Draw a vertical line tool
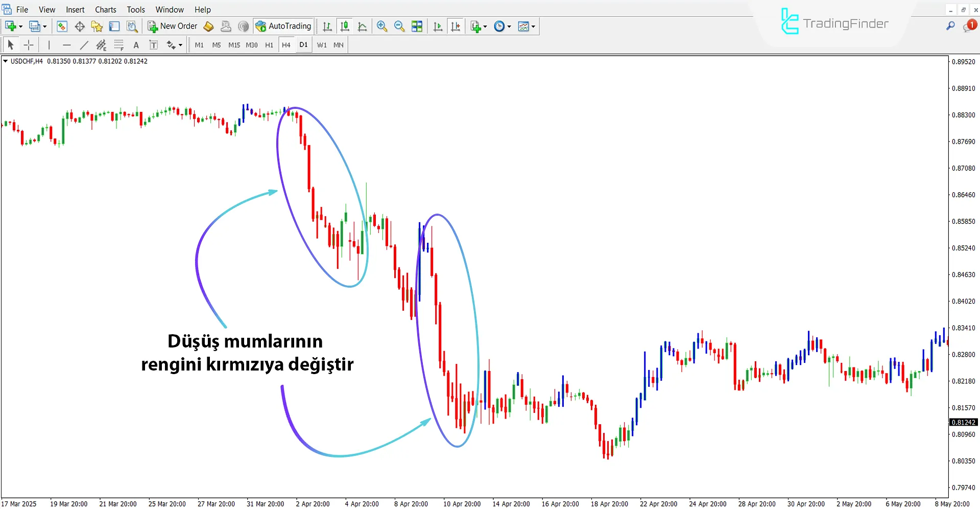This screenshot has height=509, width=980. click(x=49, y=45)
